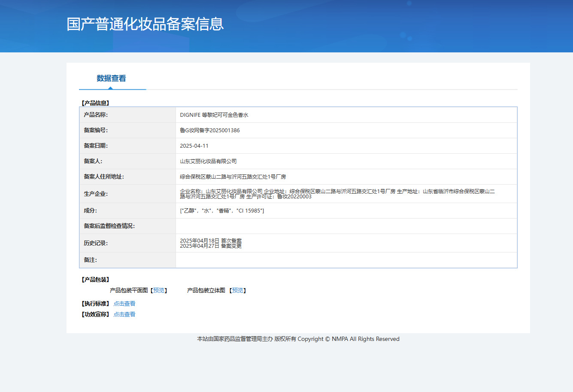Select product name DIGNIFE 蒂黎妃可可金色香水
The width and height of the screenshot is (573, 392).
click(214, 115)
